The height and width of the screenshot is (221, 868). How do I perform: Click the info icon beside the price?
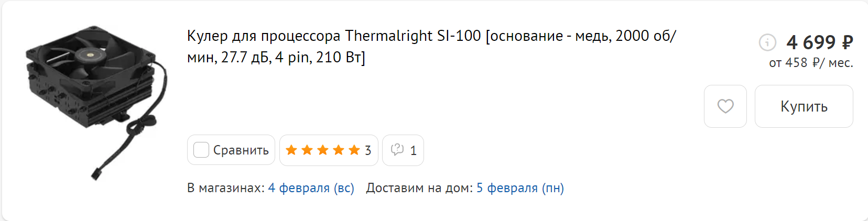[767, 42]
